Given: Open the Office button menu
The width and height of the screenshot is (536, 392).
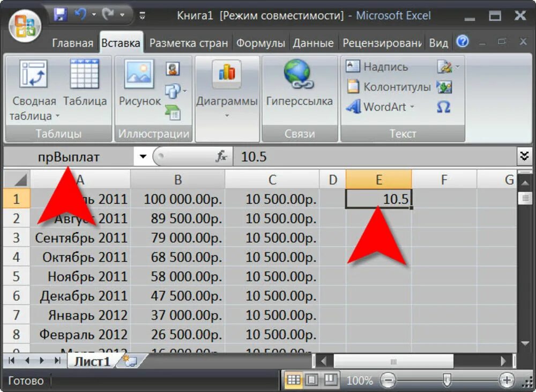Looking at the screenshot, I should pos(25,26).
